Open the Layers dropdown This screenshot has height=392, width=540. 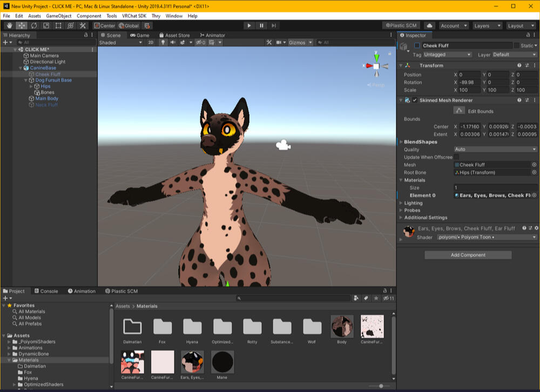(487, 25)
